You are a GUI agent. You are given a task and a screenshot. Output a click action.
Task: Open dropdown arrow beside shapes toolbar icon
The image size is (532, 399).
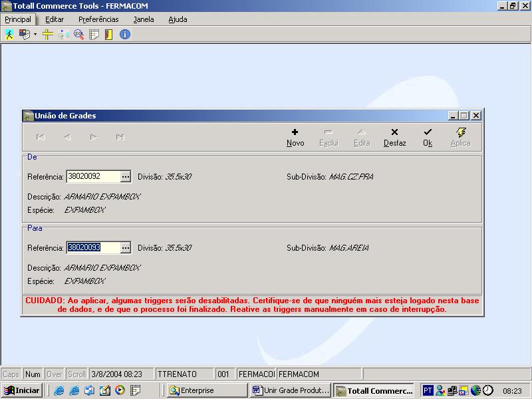35,35
